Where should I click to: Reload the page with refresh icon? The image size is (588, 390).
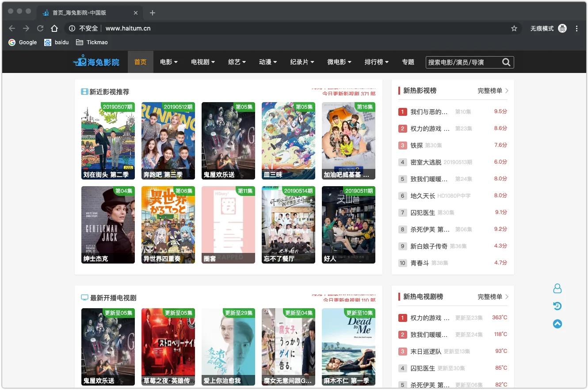coord(40,28)
